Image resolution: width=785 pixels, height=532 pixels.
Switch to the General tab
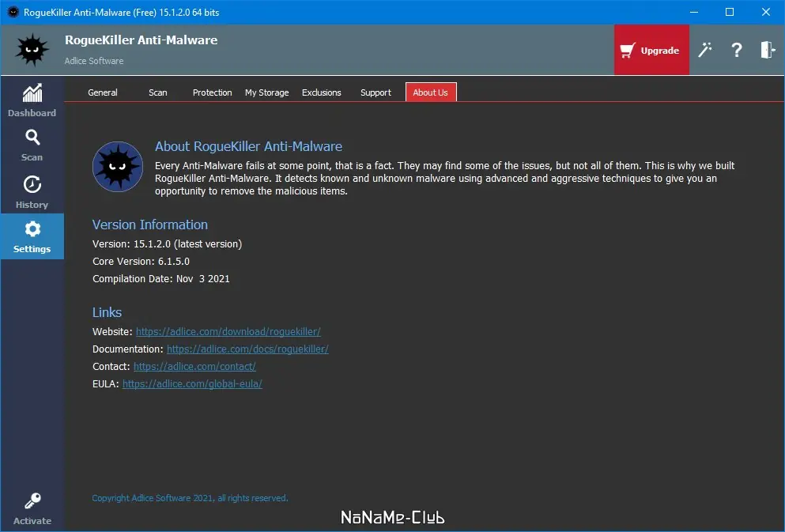pos(103,92)
